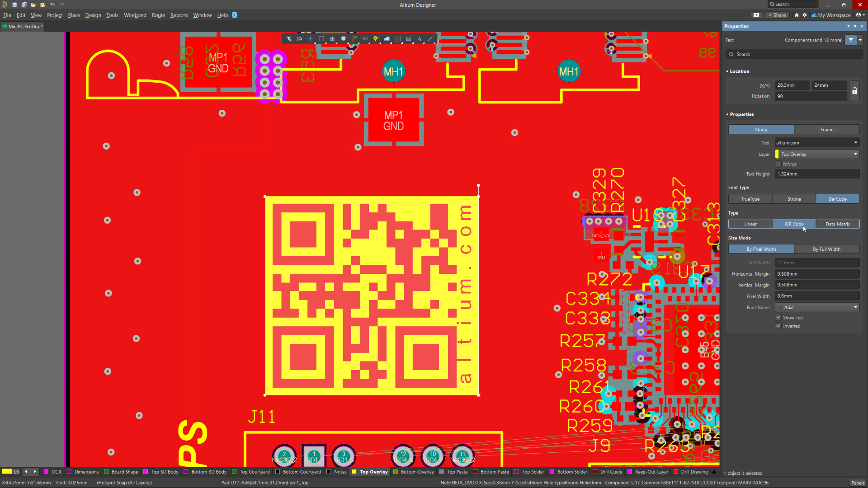
Task: Click the Panels button
Action: tap(858, 483)
